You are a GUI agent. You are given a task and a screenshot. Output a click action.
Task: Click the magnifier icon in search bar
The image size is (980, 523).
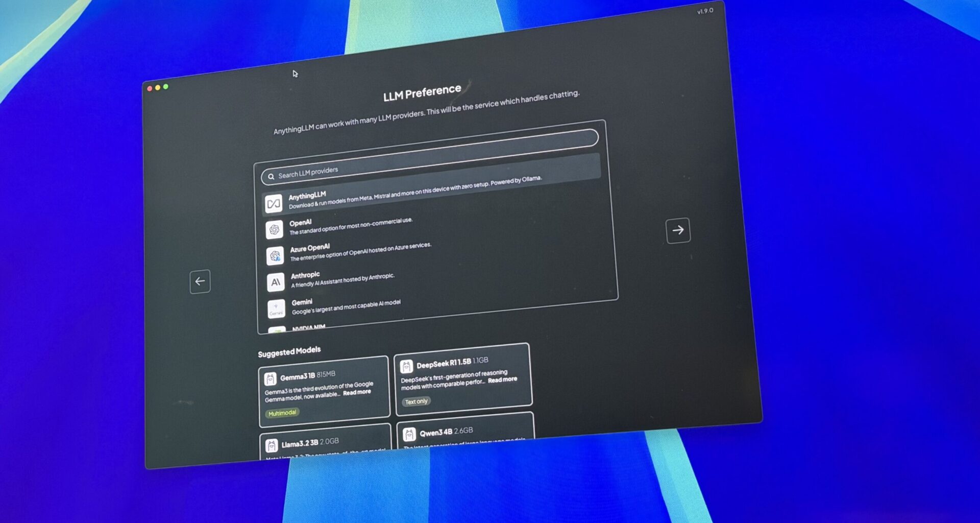(271, 177)
